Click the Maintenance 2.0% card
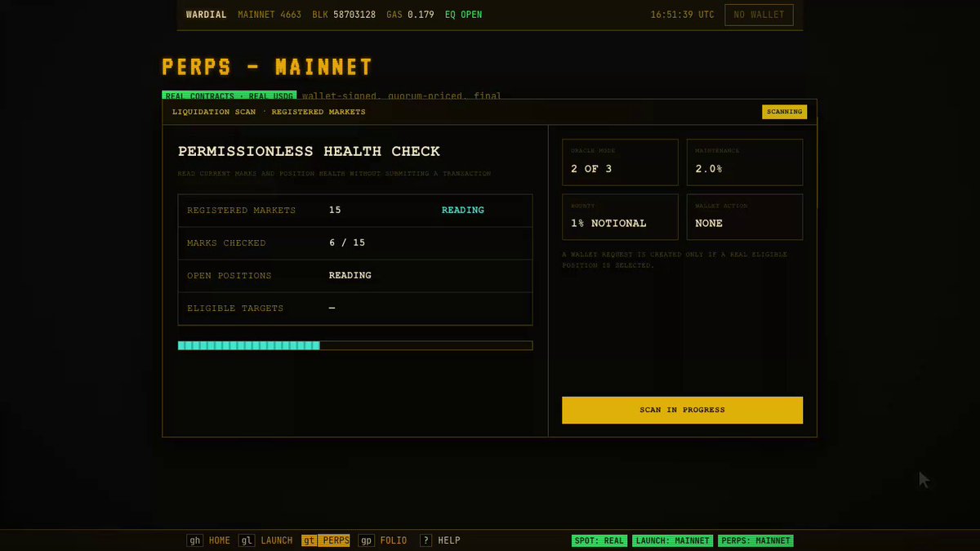980x551 pixels. pos(745,162)
